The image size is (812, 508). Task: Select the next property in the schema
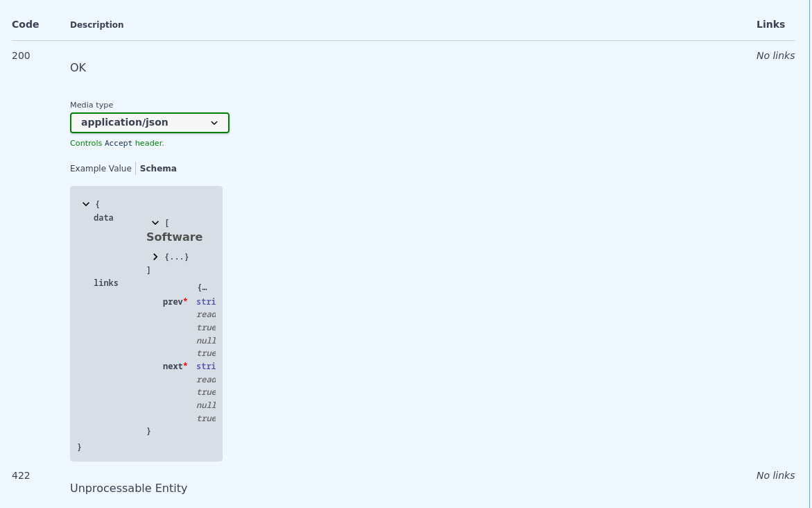[x=173, y=366]
